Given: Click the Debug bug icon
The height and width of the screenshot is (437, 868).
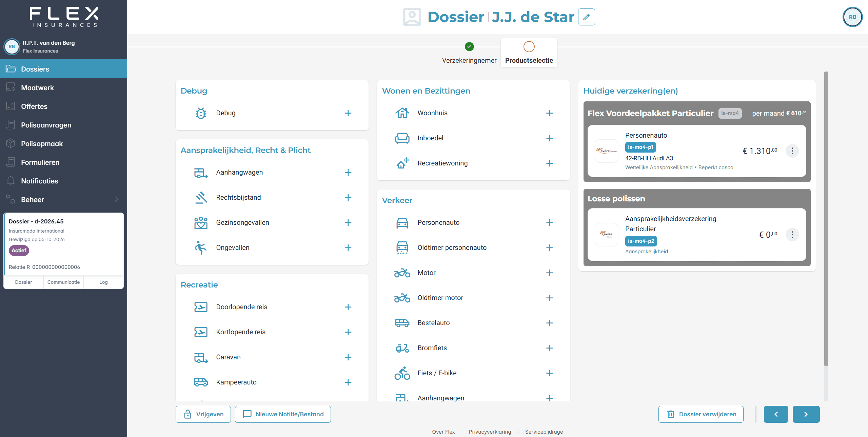Looking at the screenshot, I should pos(201,113).
